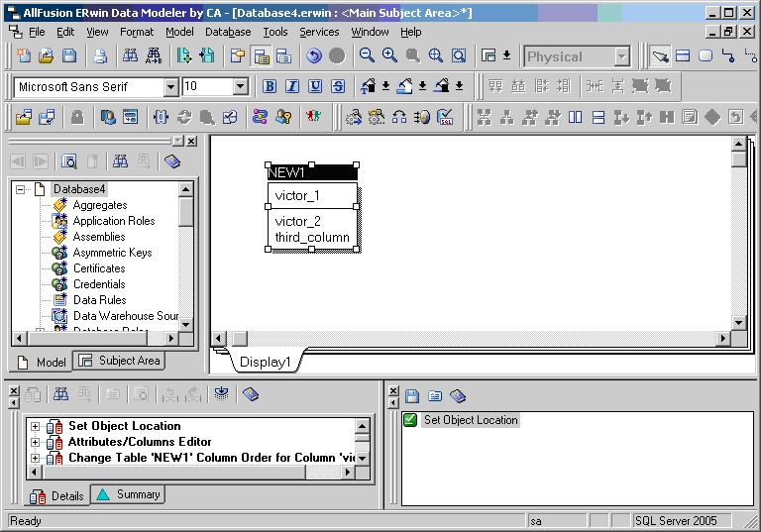Click Find binoculars in explorer toolbar
This screenshot has width=761, height=532.
[x=120, y=161]
